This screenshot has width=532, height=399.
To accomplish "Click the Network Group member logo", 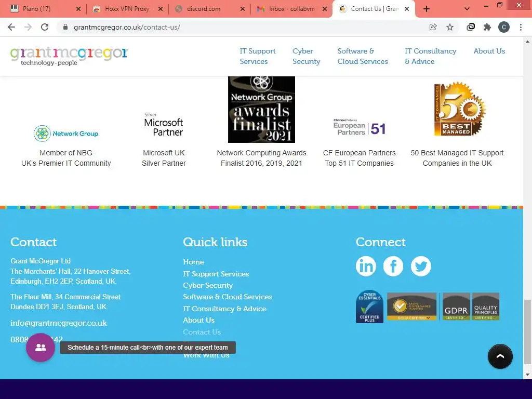I will pos(66,134).
